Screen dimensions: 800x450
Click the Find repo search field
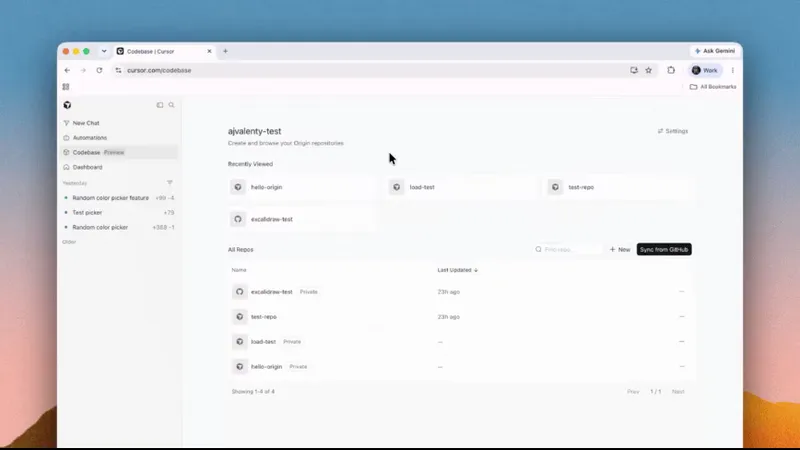point(567,249)
